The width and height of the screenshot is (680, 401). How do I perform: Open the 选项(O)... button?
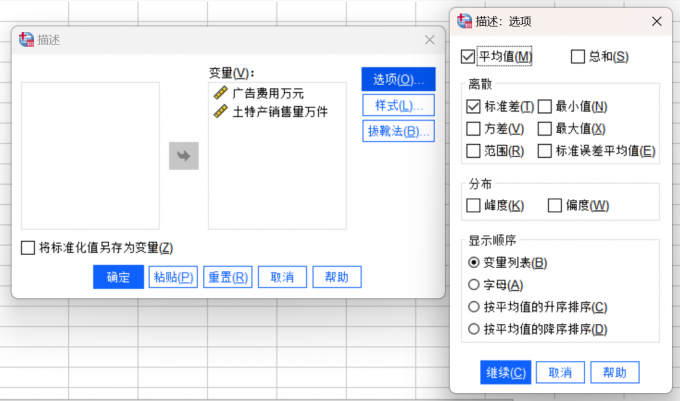pos(398,79)
